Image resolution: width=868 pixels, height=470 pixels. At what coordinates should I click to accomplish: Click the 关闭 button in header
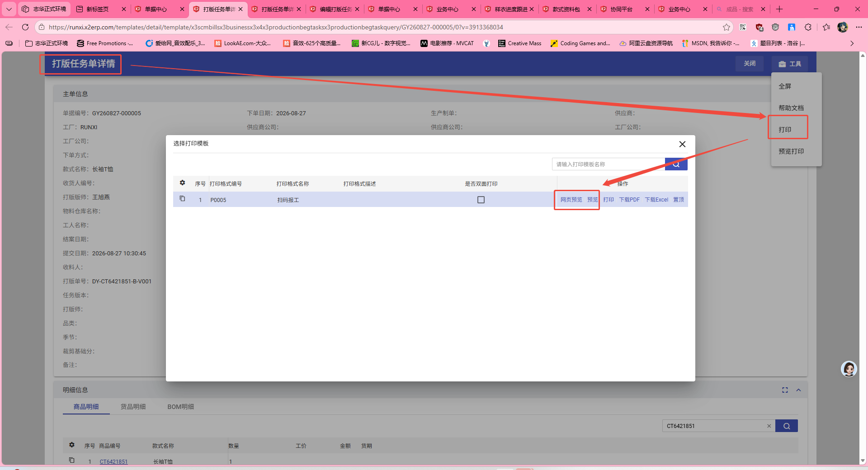(x=750, y=64)
